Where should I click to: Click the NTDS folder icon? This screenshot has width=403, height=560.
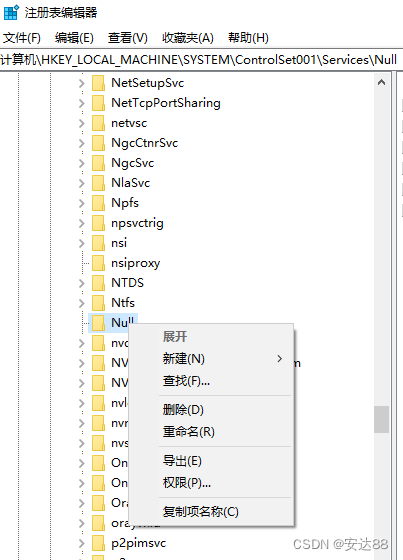(98, 283)
